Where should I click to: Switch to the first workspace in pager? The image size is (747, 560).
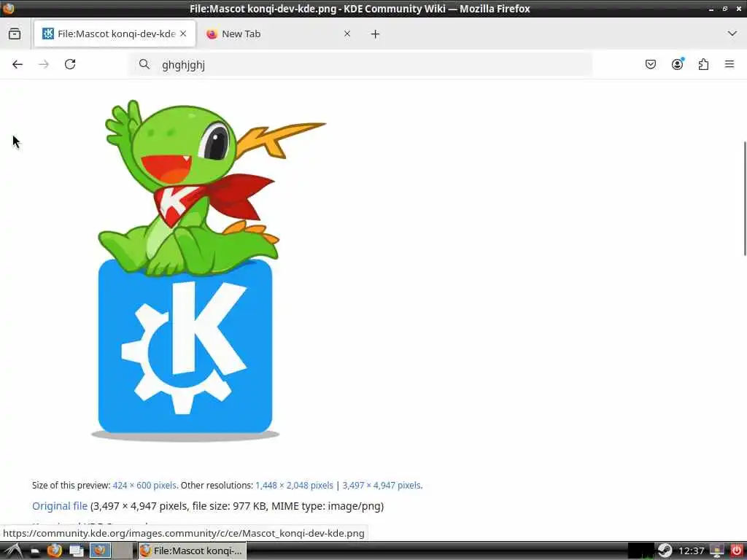(101, 551)
